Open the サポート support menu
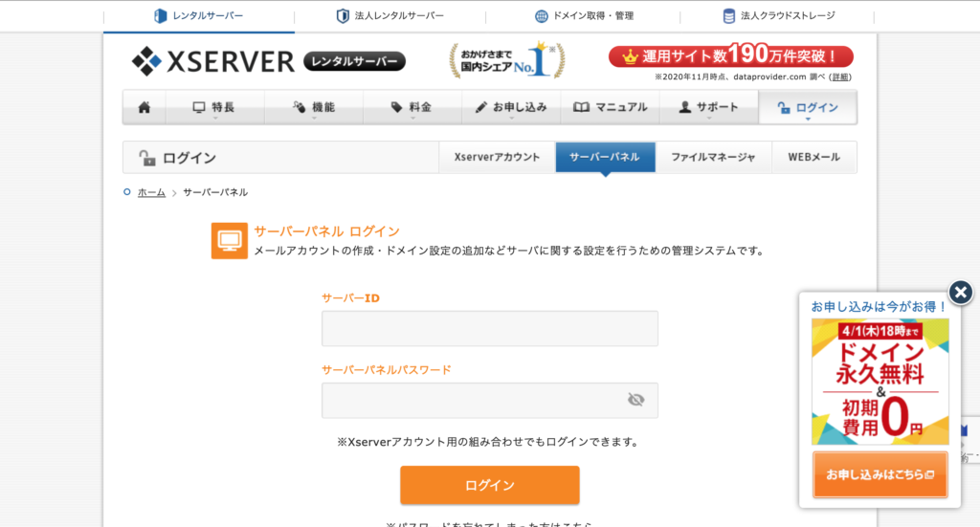 [x=709, y=107]
